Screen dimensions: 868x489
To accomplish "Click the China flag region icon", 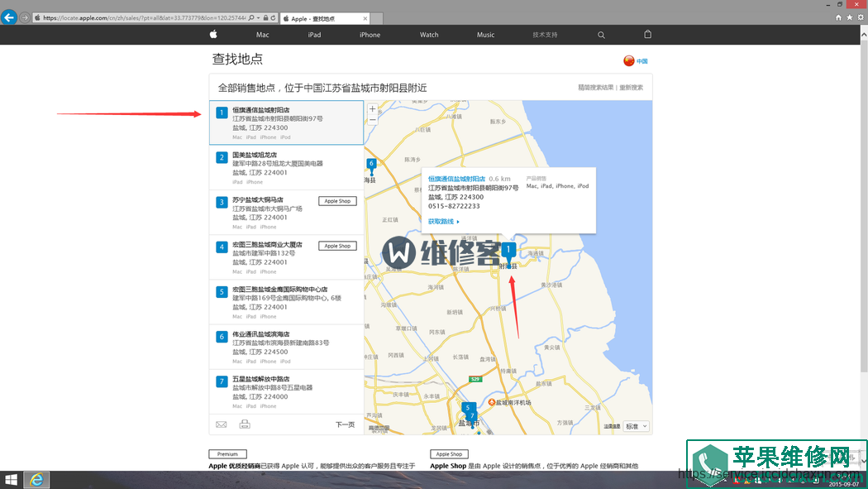I will 629,61.
